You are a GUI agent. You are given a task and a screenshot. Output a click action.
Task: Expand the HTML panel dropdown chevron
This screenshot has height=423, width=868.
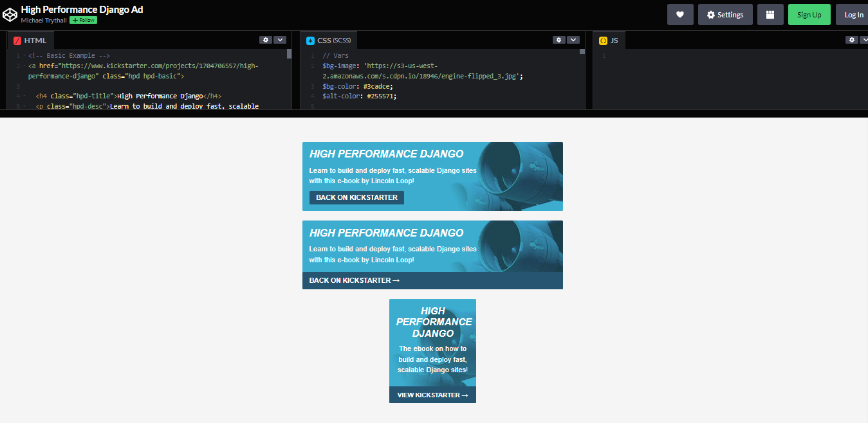(x=279, y=39)
